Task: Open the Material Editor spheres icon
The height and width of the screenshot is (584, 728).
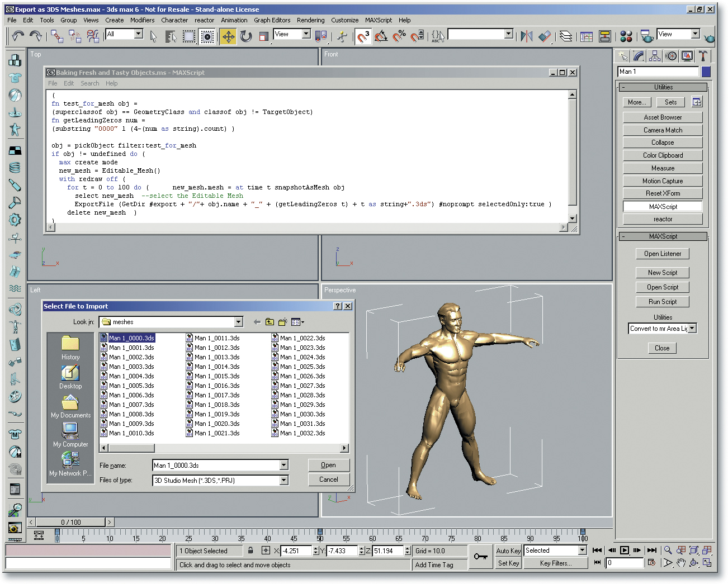Action: [x=626, y=37]
